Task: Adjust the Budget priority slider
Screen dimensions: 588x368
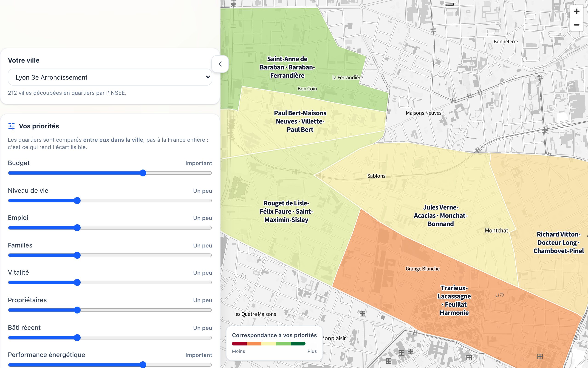Action: (x=110, y=173)
